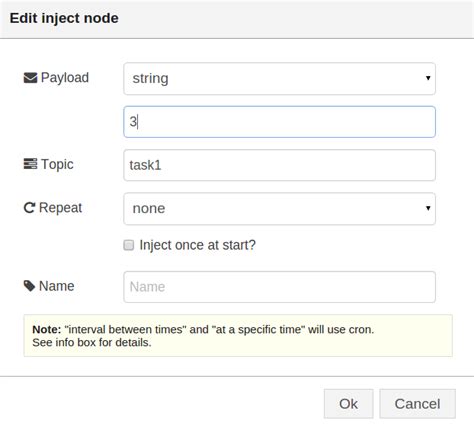Click the Topic field containing task1
Image resolution: width=474 pixels, height=433 pixels.
(279, 165)
